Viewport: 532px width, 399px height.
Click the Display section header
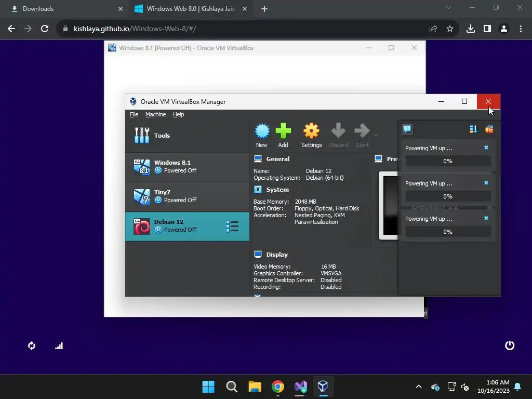tap(277, 255)
